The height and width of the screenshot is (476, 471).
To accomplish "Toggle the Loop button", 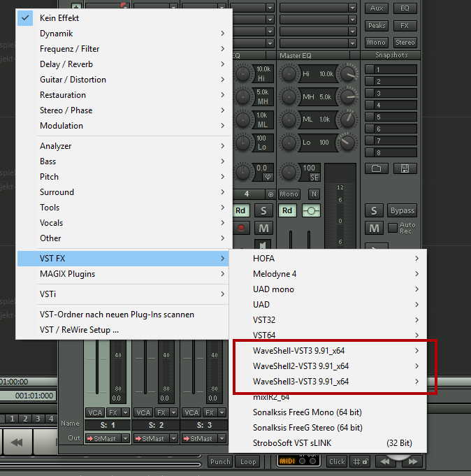I will [x=248, y=462].
